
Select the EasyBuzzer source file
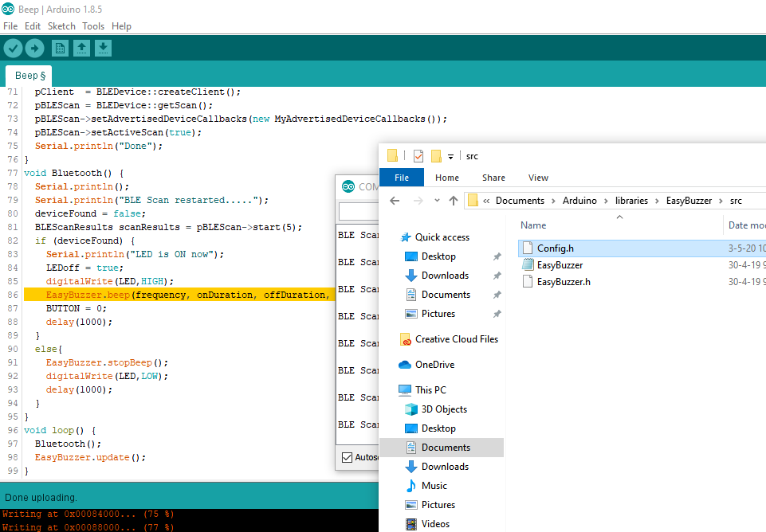point(560,265)
